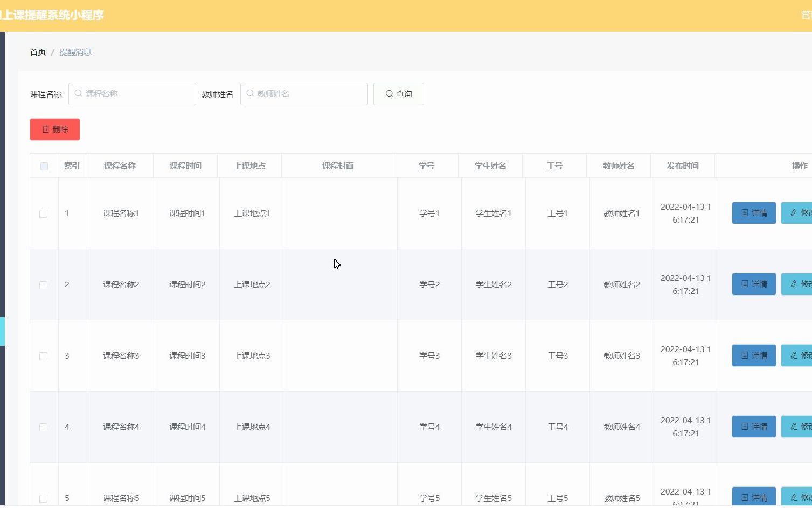Open 详情 for 课程名称3 row
Viewport: 812px width, 508px height.
point(754,355)
